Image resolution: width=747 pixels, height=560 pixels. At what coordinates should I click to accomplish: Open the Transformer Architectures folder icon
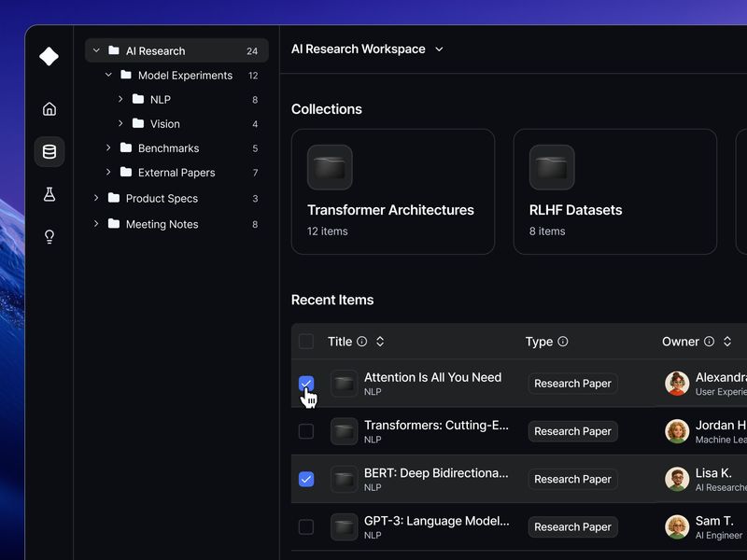click(x=329, y=168)
